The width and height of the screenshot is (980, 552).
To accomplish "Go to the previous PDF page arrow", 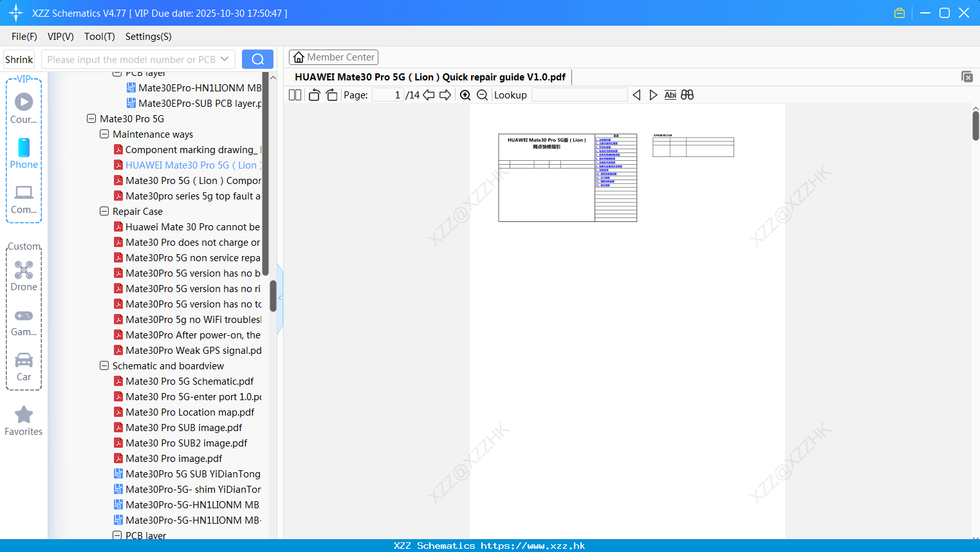I will coord(429,95).
